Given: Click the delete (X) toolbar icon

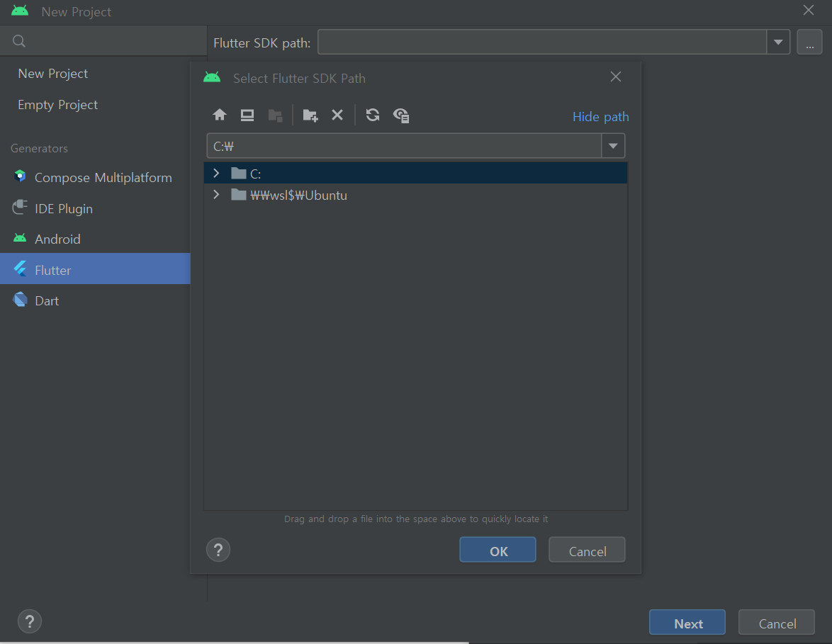Looking at the screenshot, I should pyautogui.click(x=337, y=115).
